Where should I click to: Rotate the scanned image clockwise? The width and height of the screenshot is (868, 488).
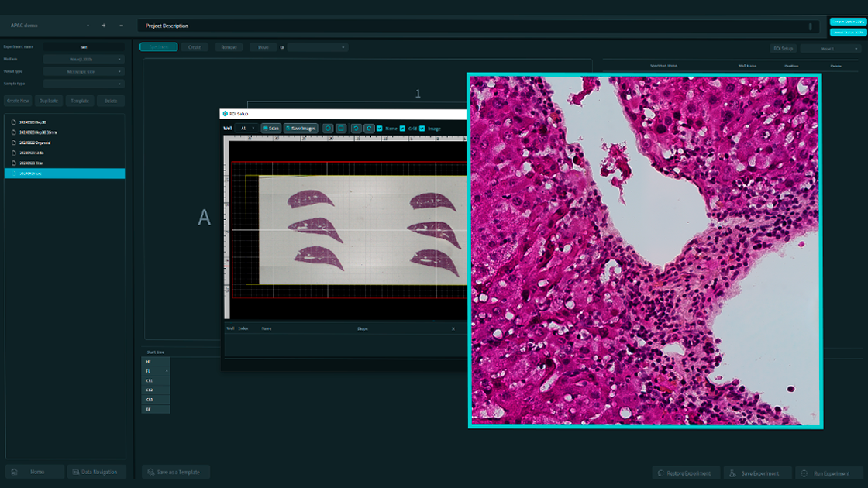point(369,129)
